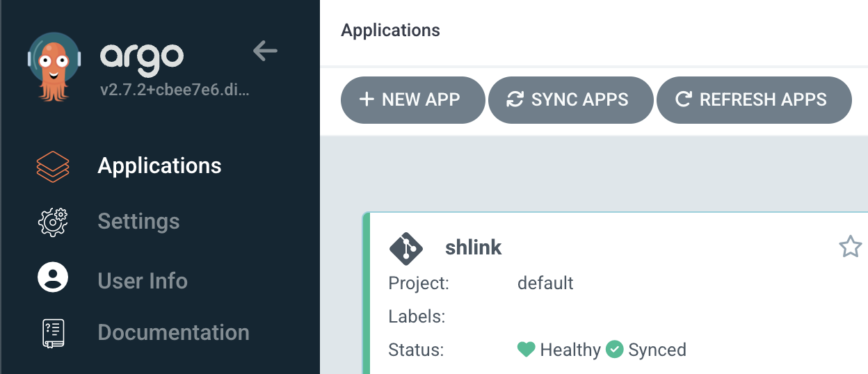Click the Argo octopus mascot logo
The width and height of the screenshot is (868, 374).
coord(53,63)
